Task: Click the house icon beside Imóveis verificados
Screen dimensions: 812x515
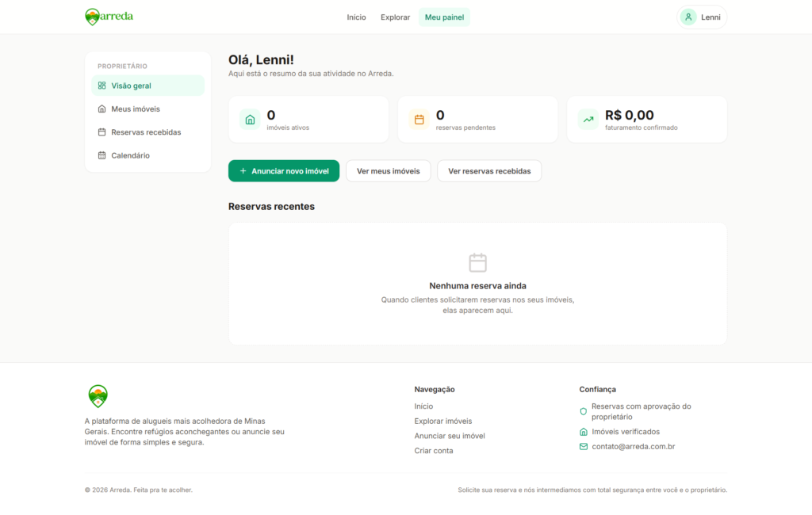Action: (x=584, y=432)
